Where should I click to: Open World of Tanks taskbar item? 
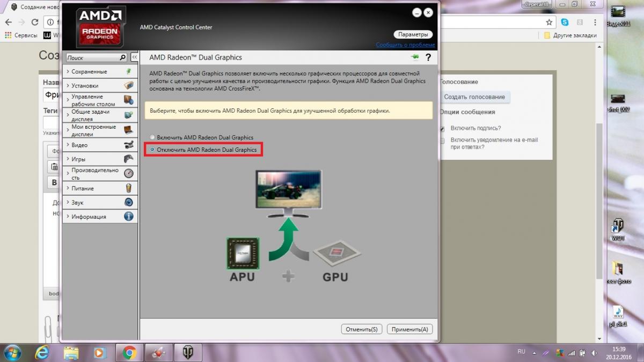pos(188,352)
